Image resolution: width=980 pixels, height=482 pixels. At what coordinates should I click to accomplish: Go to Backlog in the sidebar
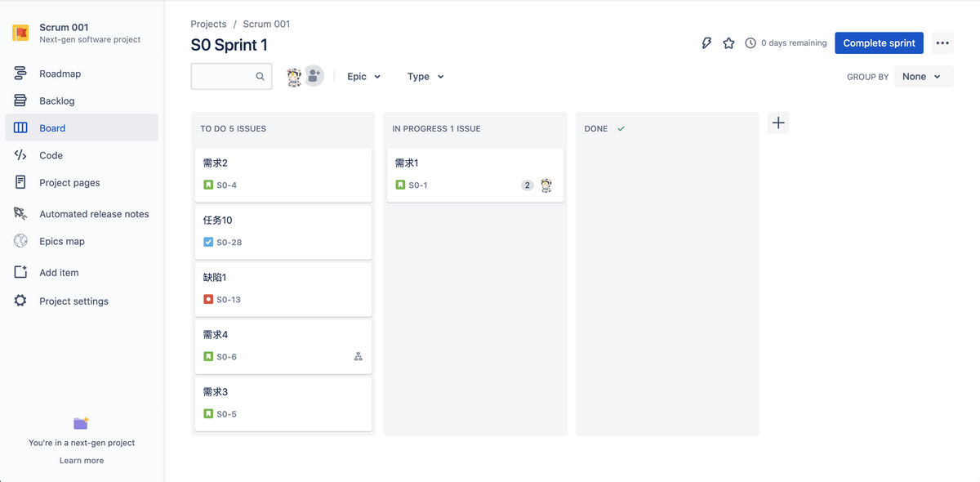57,100
